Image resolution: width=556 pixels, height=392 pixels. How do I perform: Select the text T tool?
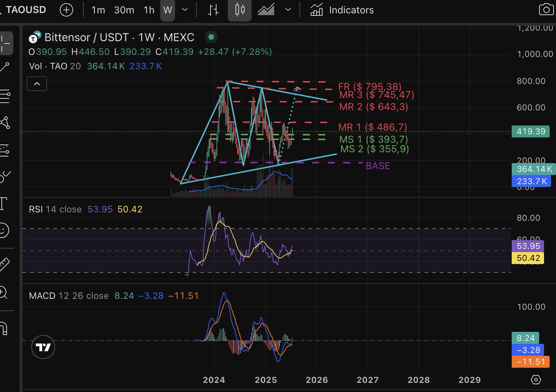point(4,202)
